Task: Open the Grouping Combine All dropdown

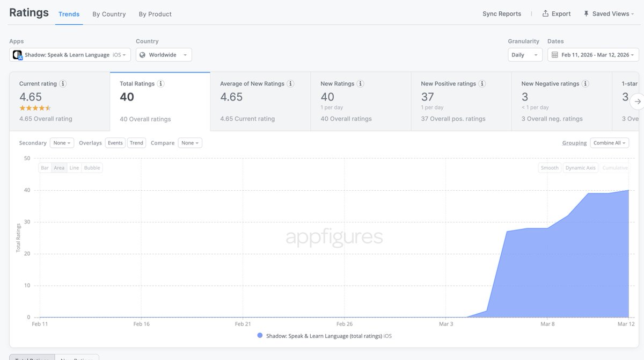Action: tap(610, 143)
